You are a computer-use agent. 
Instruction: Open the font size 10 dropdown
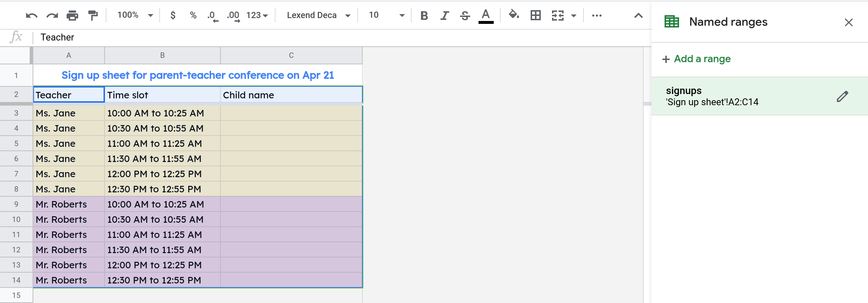click(x=386, y=15)
